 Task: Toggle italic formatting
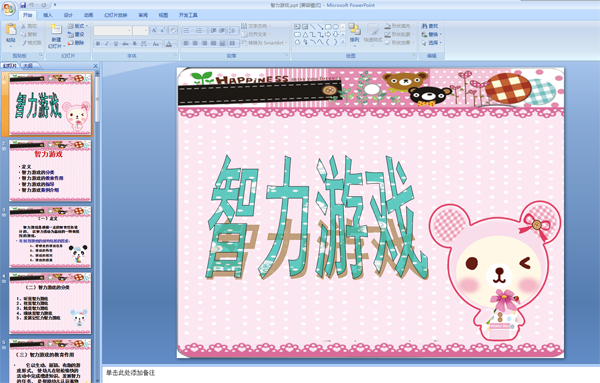107,44
